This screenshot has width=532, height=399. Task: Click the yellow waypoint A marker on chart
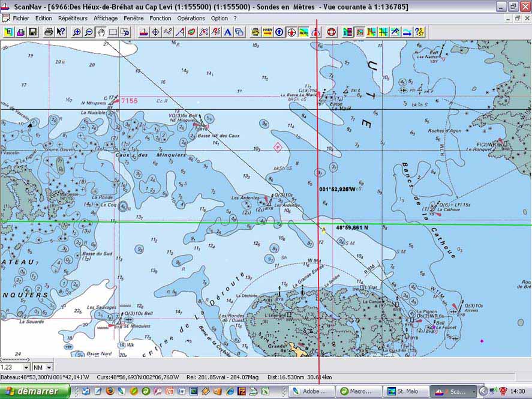[x=324, y=230]
